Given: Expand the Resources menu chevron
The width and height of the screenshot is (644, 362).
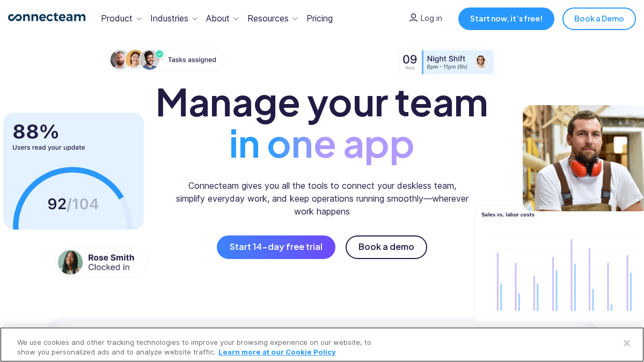Looking at the screenshot, I should tap(295, 19).
